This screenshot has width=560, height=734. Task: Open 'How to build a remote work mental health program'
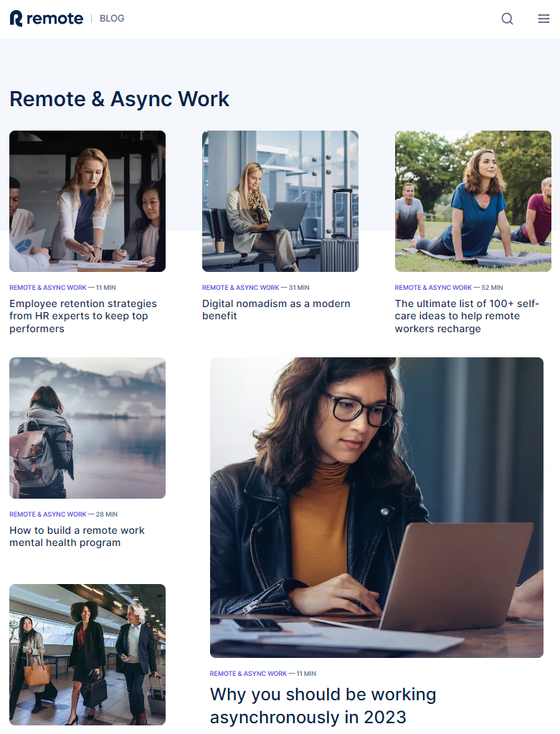[x=77, y=536]
